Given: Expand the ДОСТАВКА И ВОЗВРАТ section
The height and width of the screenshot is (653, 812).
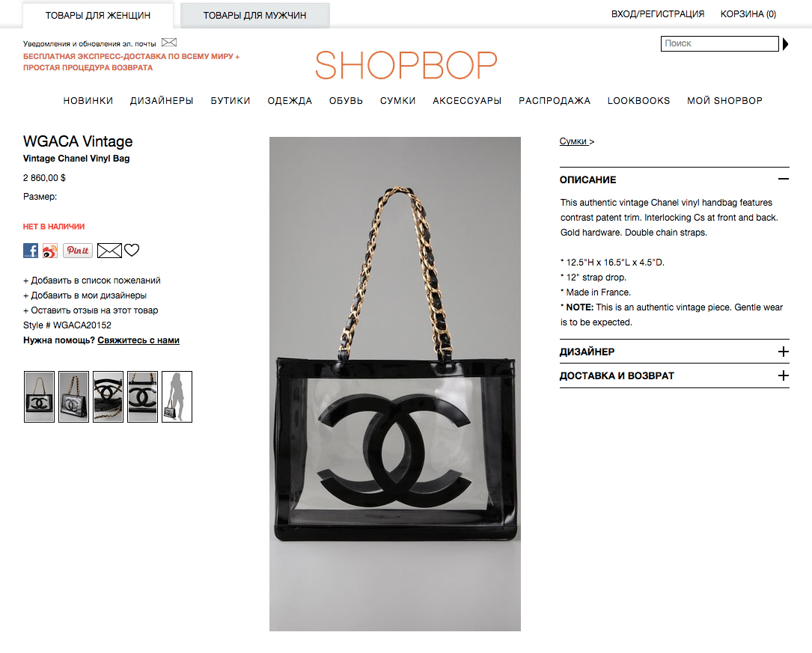Looking at the screenshot, I should click(783, 375).
